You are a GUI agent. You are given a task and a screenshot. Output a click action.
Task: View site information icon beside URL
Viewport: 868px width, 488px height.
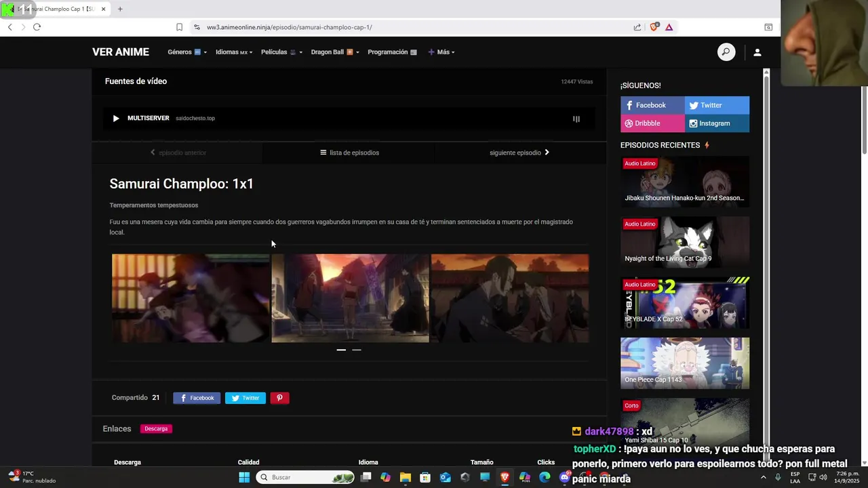197,27
